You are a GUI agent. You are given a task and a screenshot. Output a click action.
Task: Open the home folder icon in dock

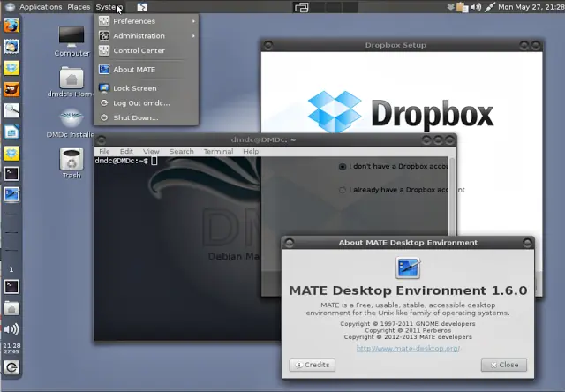pos(11,308)
